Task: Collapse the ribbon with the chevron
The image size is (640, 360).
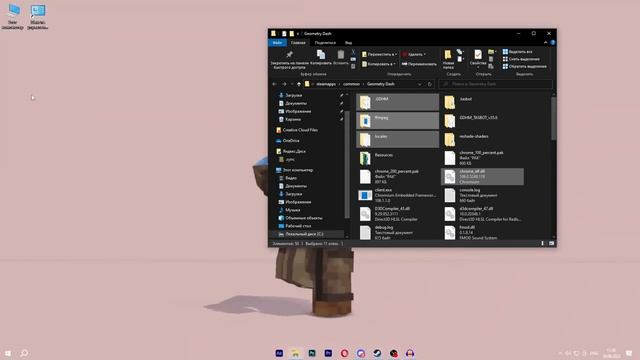Action: click(545, 42)
